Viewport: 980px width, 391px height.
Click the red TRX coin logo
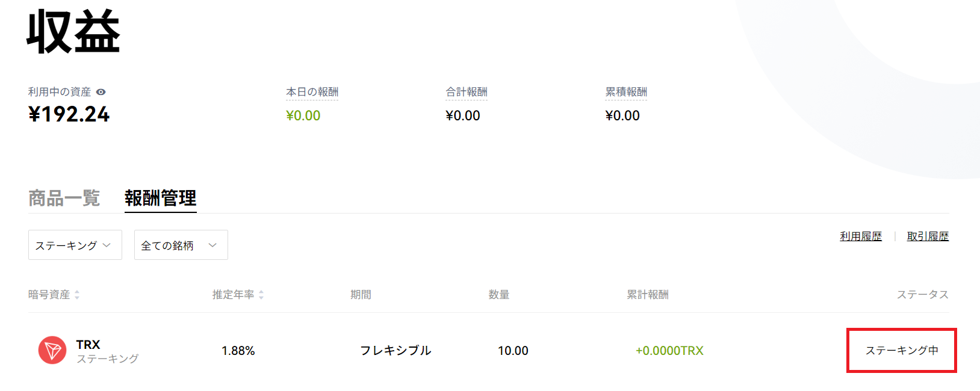pyautogui.click(x=52, y=350)
